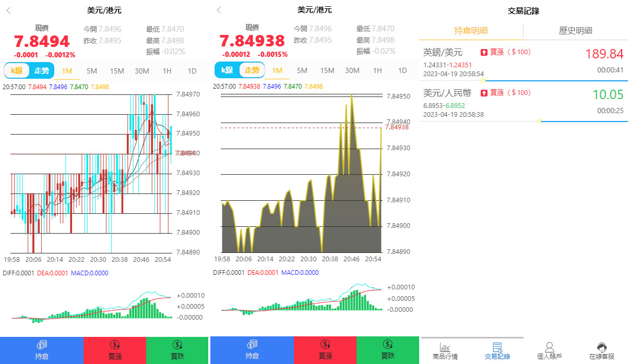Switch to 歷史明細 history tab
This screenshot has width=630, height=364.
point(575,31)
